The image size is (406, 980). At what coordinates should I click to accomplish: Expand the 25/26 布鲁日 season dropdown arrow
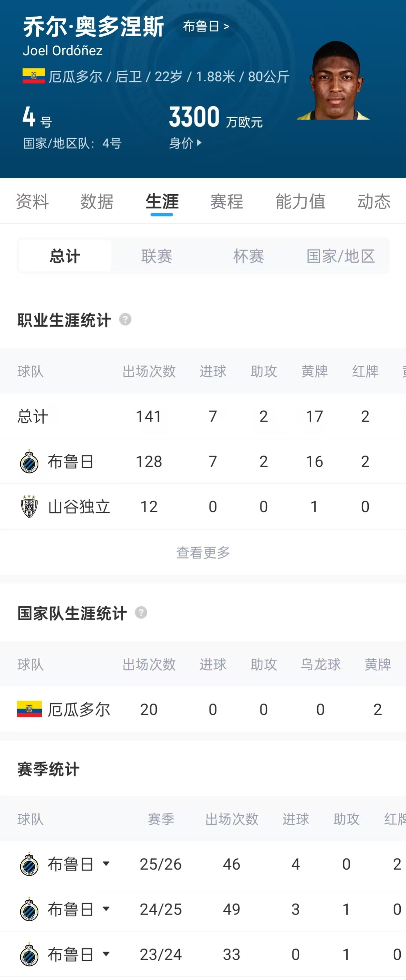point(106,864)
